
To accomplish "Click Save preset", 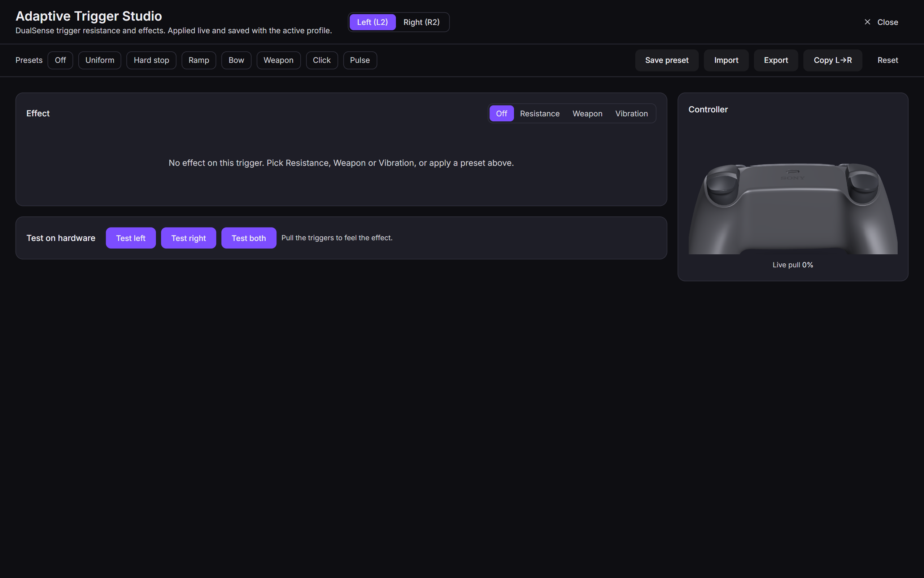I will [x=667, y=60].
